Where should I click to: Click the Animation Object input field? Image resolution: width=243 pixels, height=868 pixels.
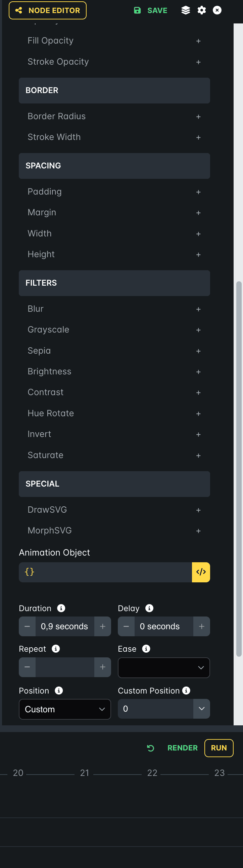point(105,572)
